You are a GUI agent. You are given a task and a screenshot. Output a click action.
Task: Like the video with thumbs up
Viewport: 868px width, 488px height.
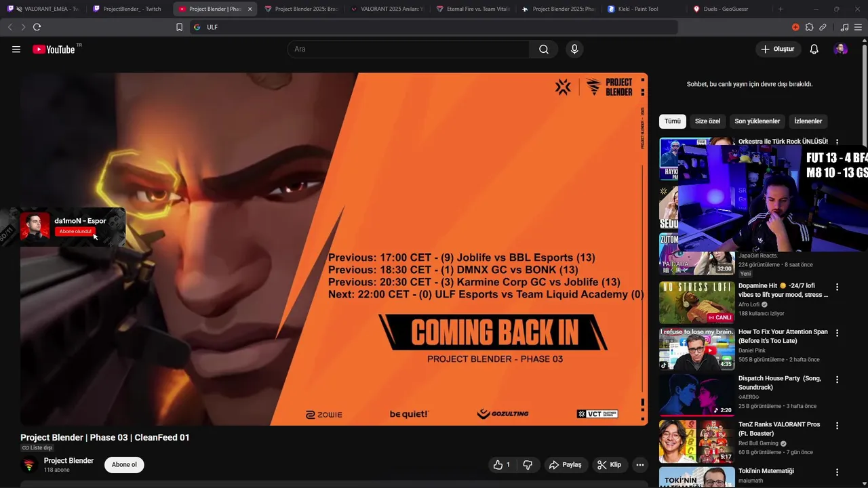click(x=502, y=465)
